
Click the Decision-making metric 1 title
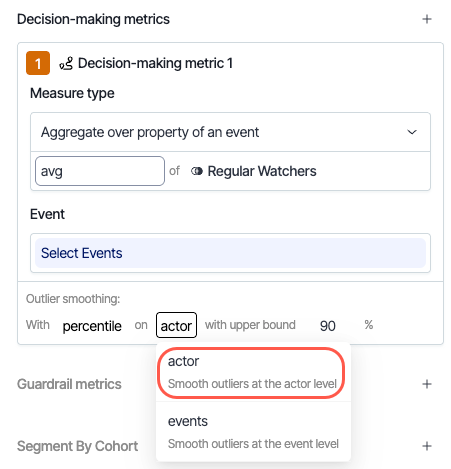click(155, 63)
